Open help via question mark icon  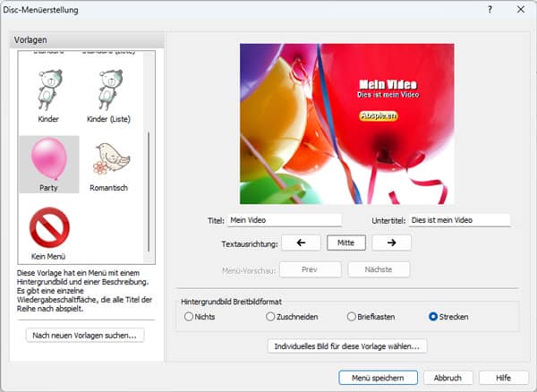pos(490,10)
